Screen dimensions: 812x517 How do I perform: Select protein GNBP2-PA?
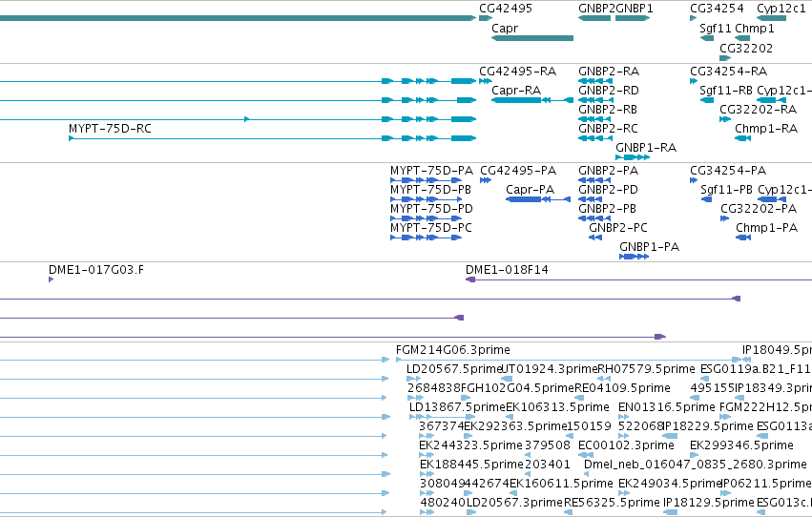tap(609, 170)
